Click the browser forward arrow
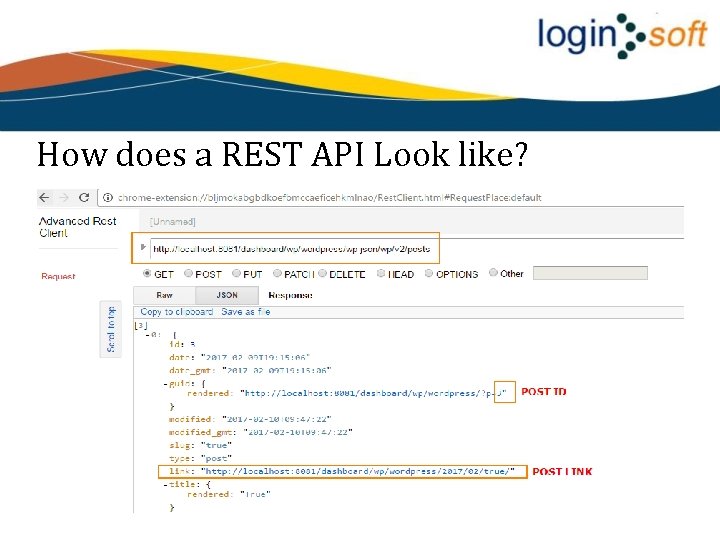 pyautogui.click(x=64, y=197)
